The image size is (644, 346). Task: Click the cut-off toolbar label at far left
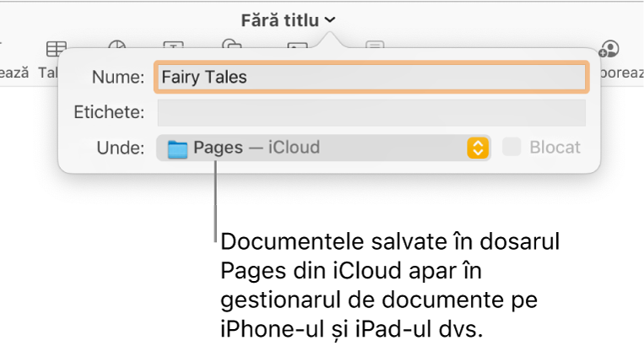(x=14, y=73)
